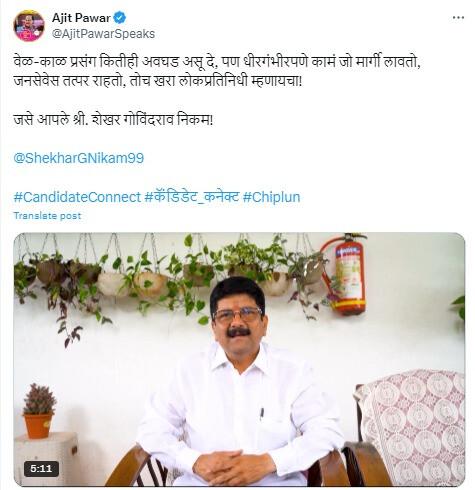Open the Marathi #कॅंडिडेट_कनेक्ट hashtag
The image size is (475, 490).
(192, 197)
